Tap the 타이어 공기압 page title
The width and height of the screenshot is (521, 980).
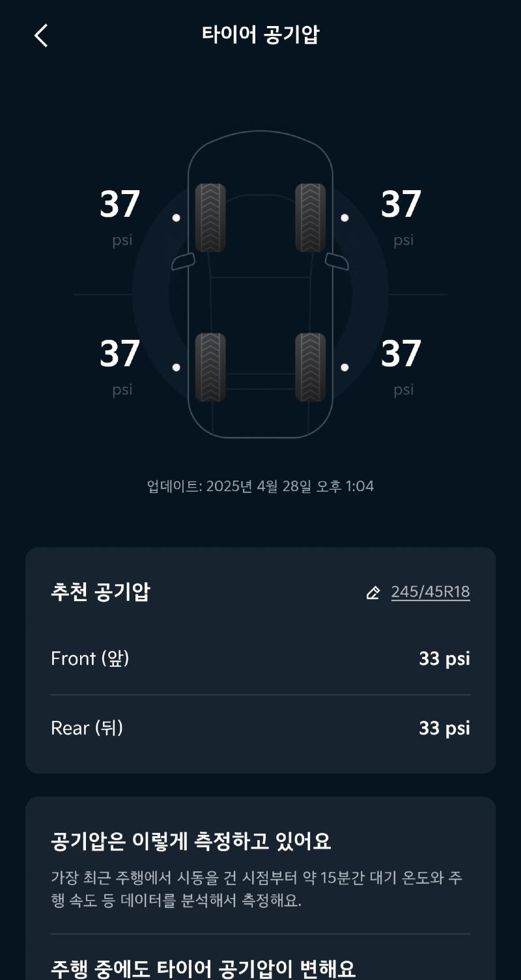(x=260, y=35)
